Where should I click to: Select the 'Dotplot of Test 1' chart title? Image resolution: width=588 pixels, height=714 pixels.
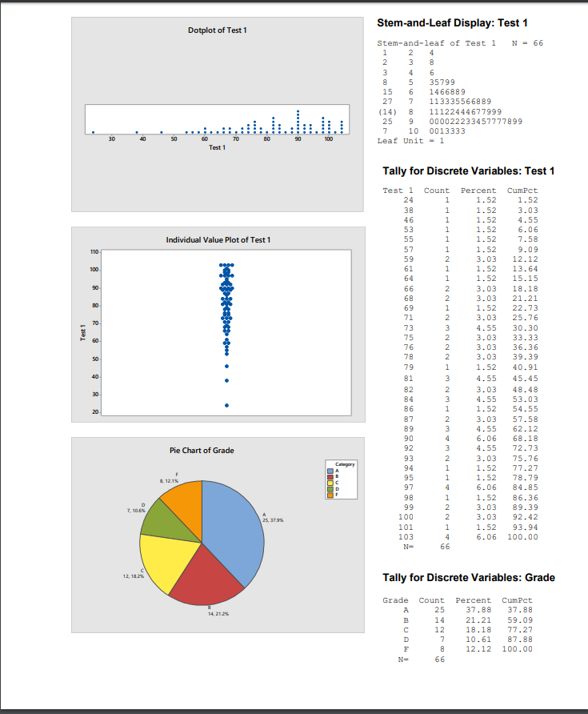click(x=217, y=30)
